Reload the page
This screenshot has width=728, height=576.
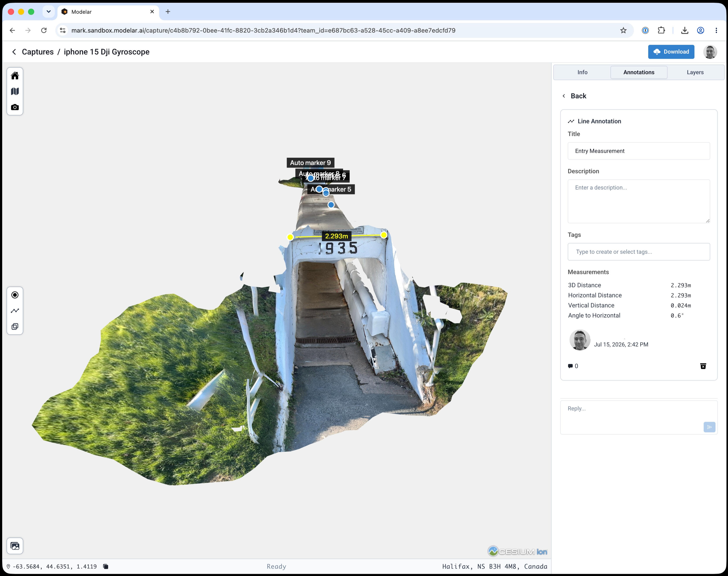[x=44, y=30]
